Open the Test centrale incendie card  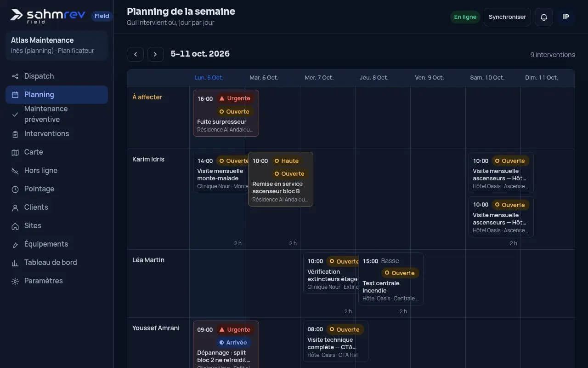391,279
